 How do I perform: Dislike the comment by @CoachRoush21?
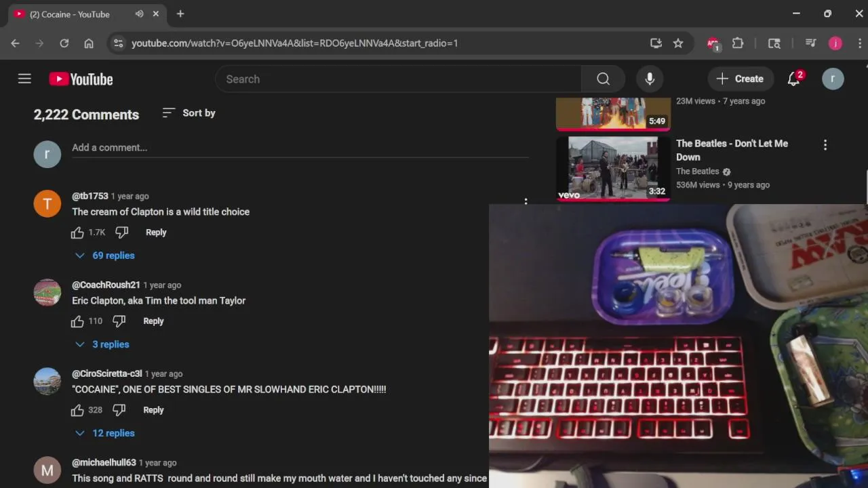coord(119,321)
